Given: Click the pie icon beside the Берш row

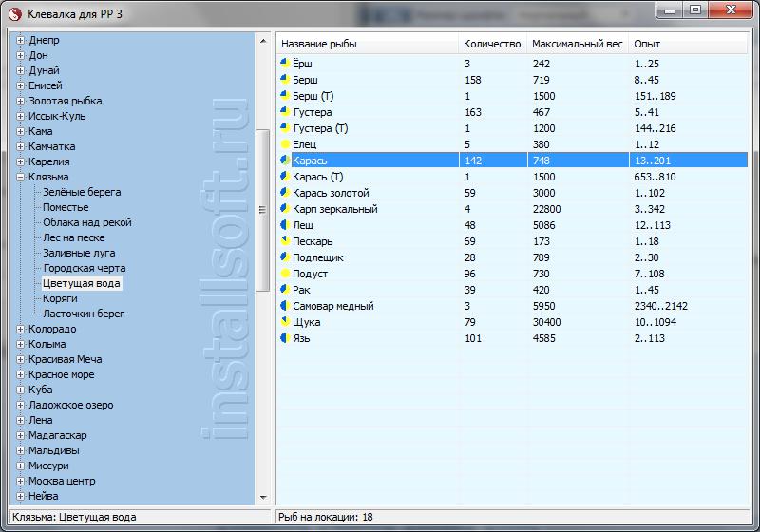Looking at the screenshot, I should pyautogui.click(x=284, y=80).
